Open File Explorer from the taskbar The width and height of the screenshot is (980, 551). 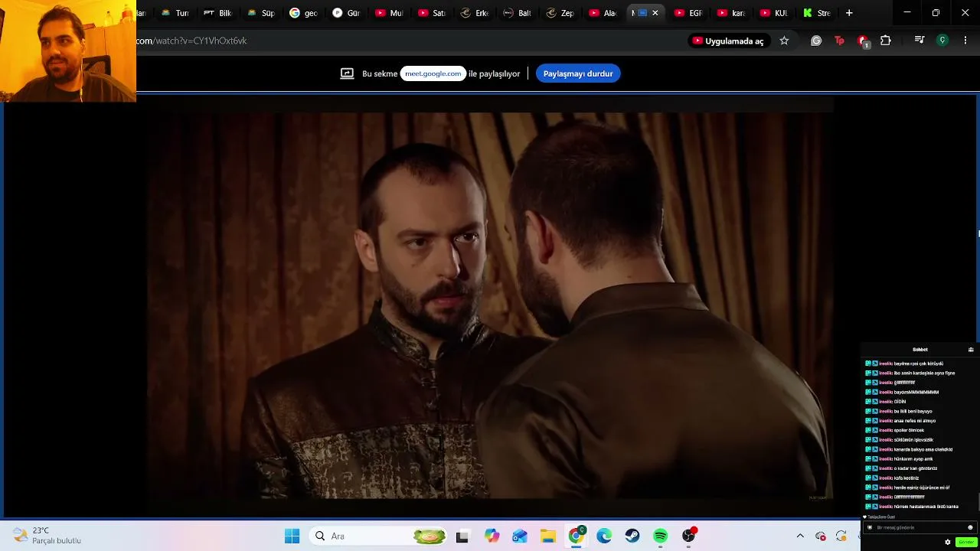[547, 536]
